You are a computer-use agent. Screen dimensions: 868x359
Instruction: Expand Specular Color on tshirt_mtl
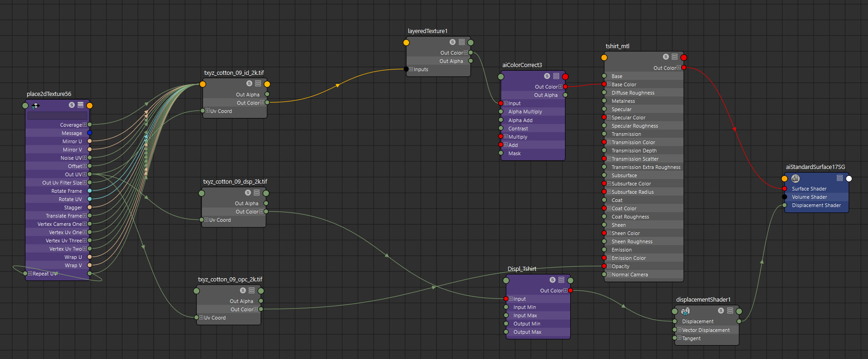tap(609, 118)
